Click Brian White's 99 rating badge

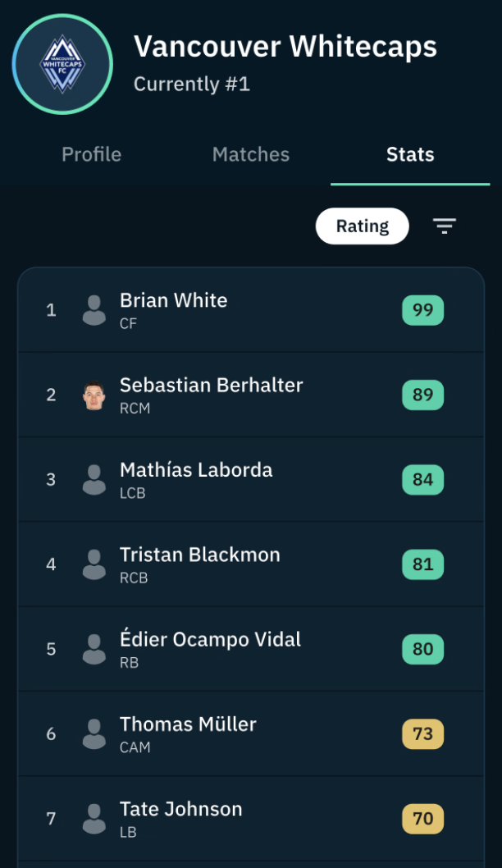[x=423, y=310]
